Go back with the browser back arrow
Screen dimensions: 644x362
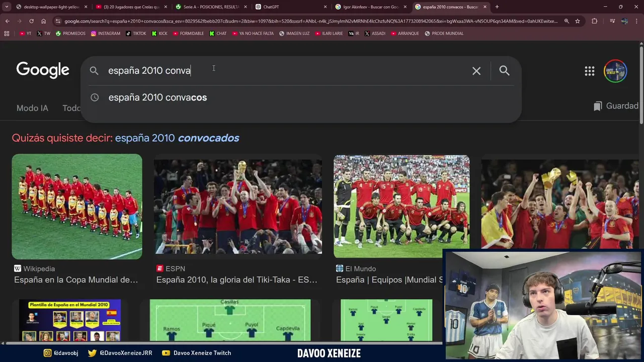(x=7, y=21)
